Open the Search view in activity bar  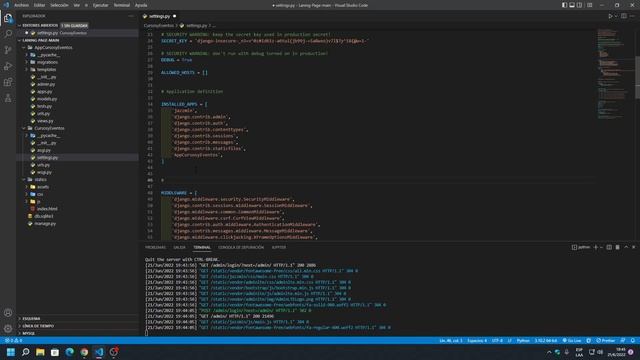pyautogui.click(x=8, y=33)
